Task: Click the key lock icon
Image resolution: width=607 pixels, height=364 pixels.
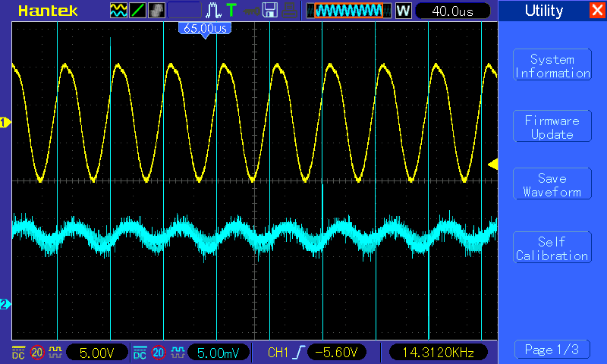Action: point(251,11)
